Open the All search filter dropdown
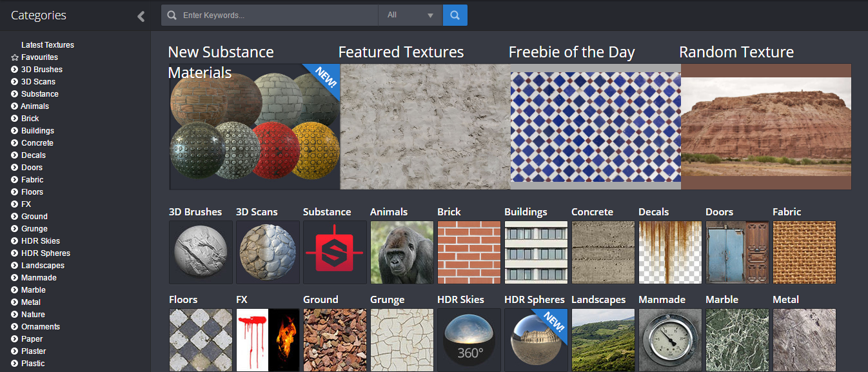 410,15
